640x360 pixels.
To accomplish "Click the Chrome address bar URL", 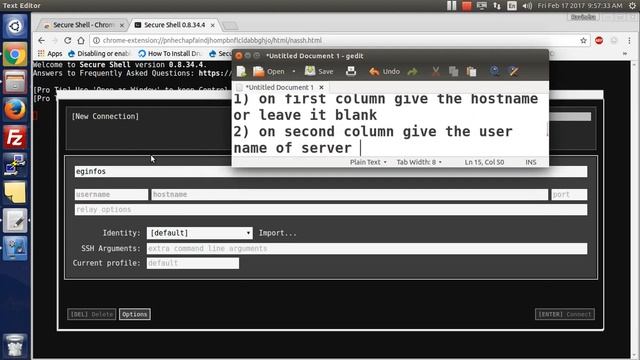I will coord(212,40).
